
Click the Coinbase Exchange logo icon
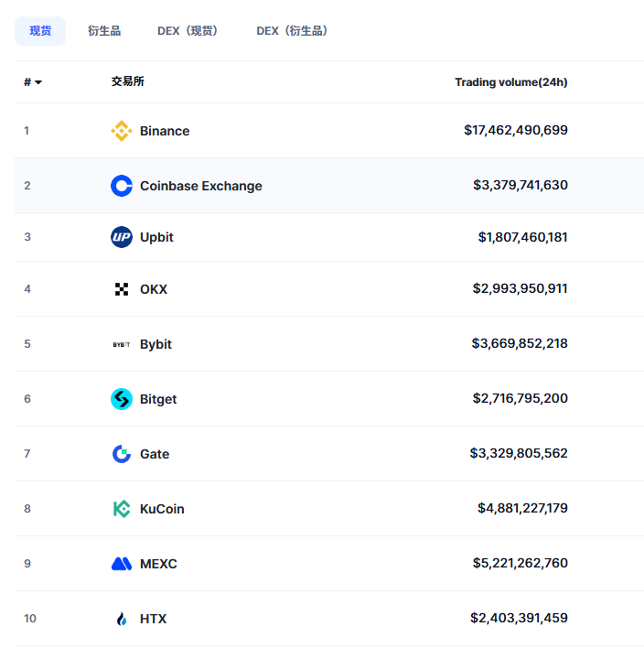[x=122, y=186]
